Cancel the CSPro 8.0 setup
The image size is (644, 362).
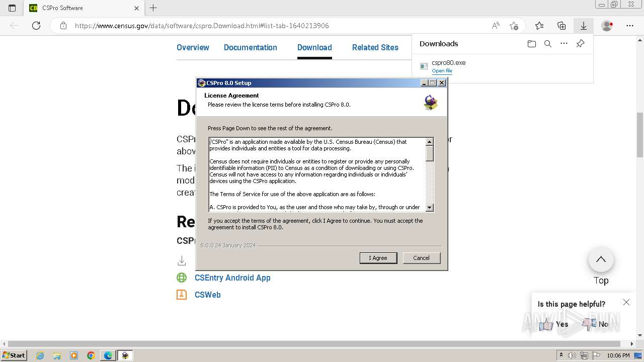tap(421, 258)
